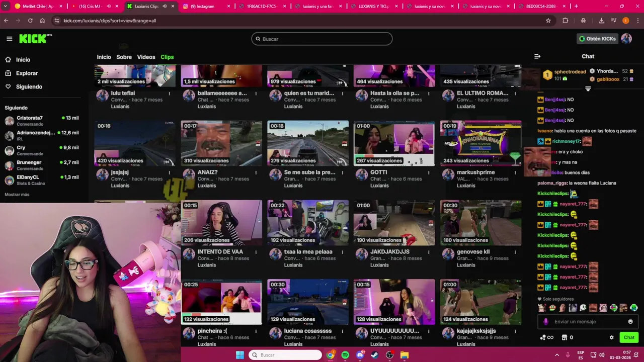Image resolution: width=644 pixels, height=362 pixels.
Task: Select the Clips channel tab
Action: [x=167, y=57]
